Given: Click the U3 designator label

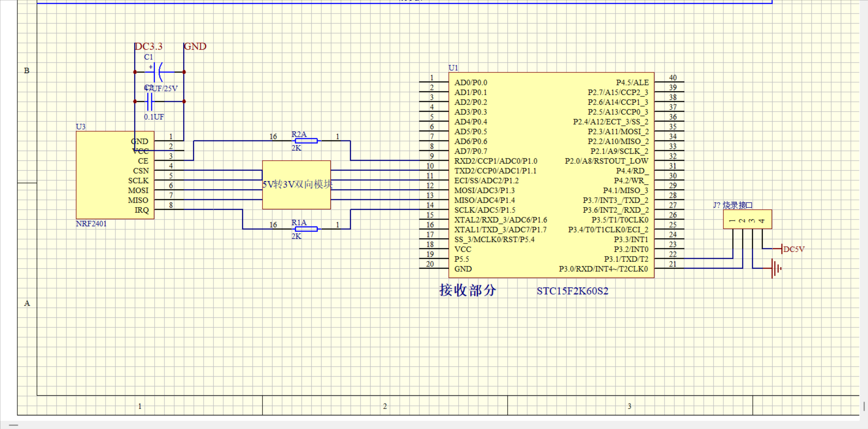Looking at the screenshot, I should [81, 127].
